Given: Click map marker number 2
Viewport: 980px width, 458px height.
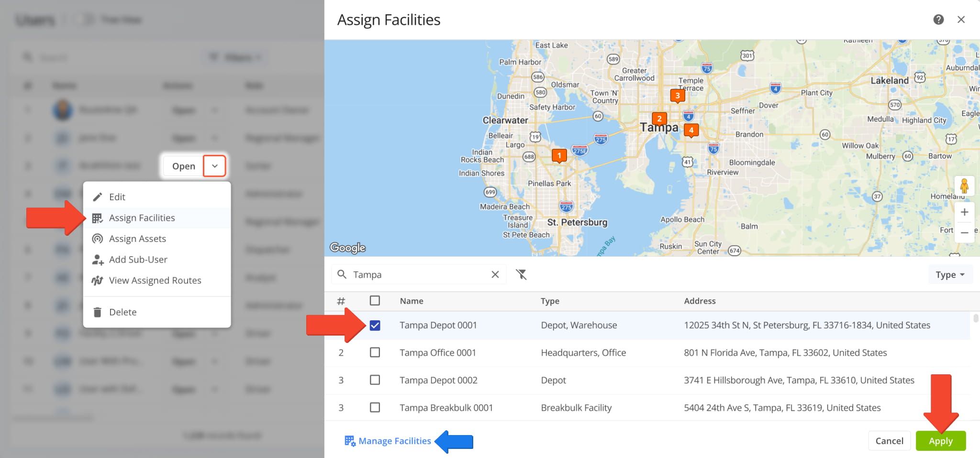Looking at the screenshot, I should (x=659, y=119).
